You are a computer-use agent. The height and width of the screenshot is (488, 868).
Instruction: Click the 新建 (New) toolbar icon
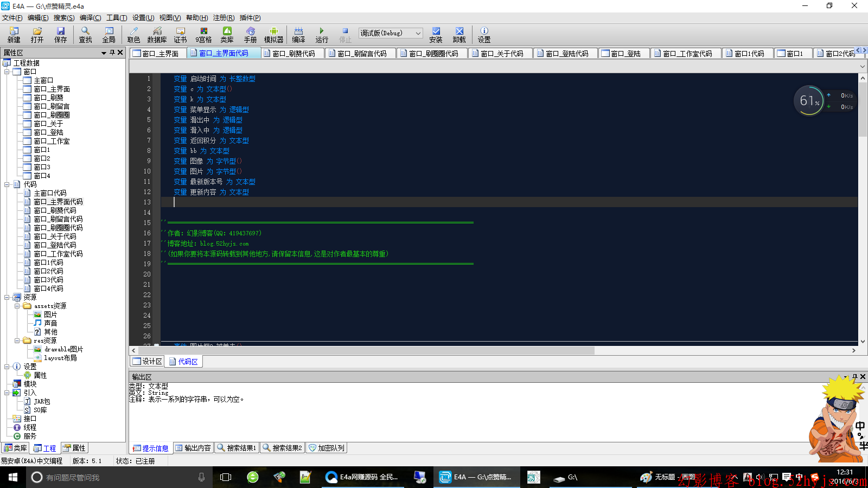tap(14, 35)
